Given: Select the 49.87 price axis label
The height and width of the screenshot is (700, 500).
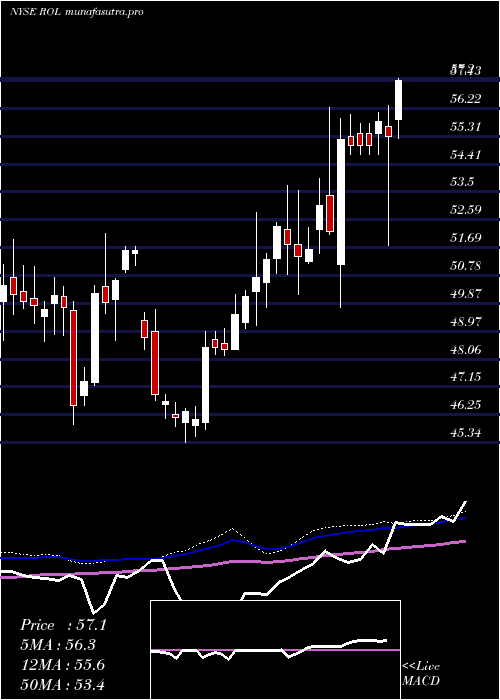Looking at the screenshot, I should tap(466, 294).
